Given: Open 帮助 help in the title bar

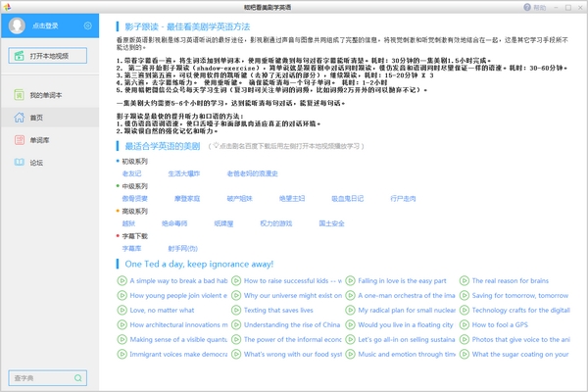Looking at the screenshot, I should (x=535, y=7).
